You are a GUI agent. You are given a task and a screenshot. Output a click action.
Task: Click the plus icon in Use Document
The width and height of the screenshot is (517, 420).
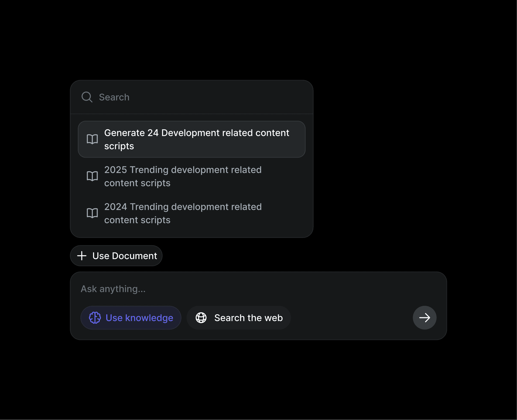click(82, 256)
